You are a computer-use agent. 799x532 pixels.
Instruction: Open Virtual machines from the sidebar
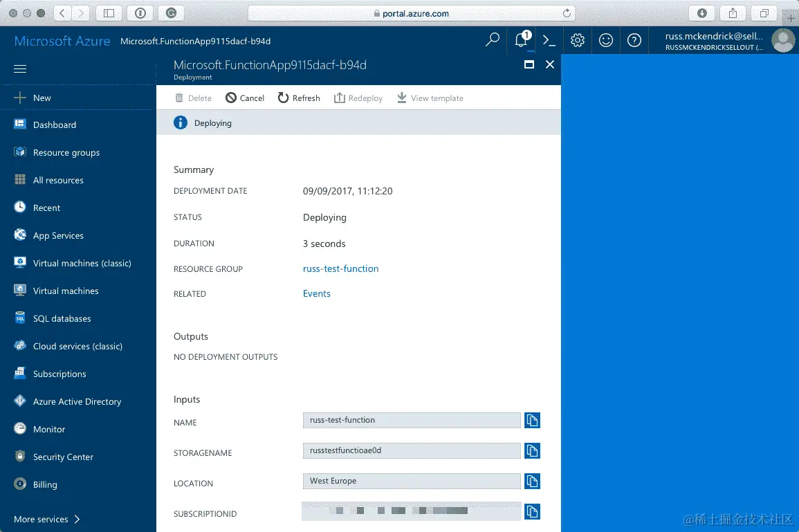[66, 291]
